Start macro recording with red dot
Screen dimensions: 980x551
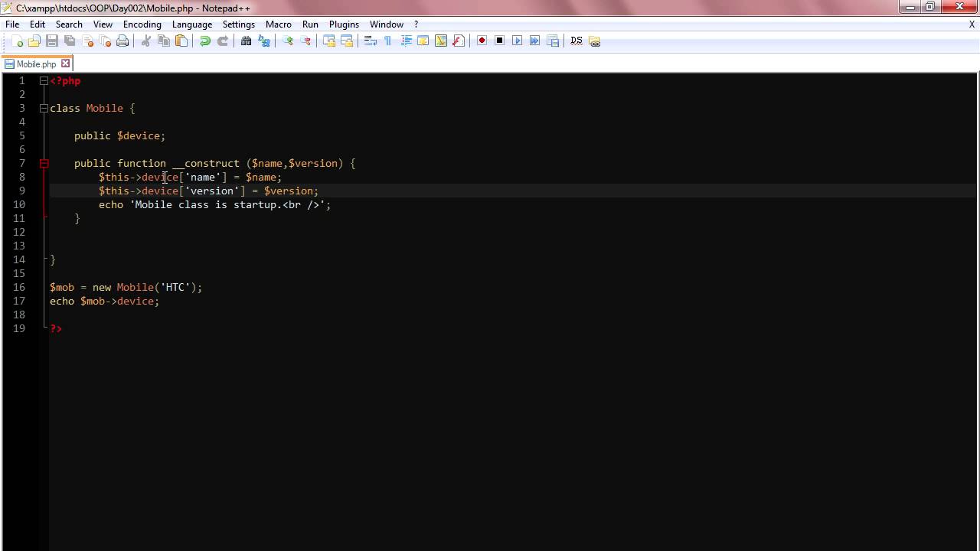click(x=482, y=41)
